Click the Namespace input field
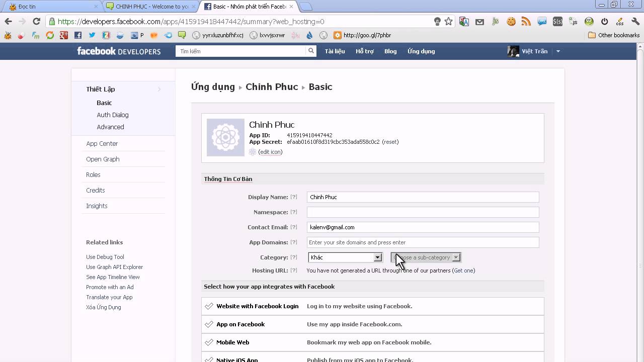This screenshot has height=362, width=644. (423, 212)
